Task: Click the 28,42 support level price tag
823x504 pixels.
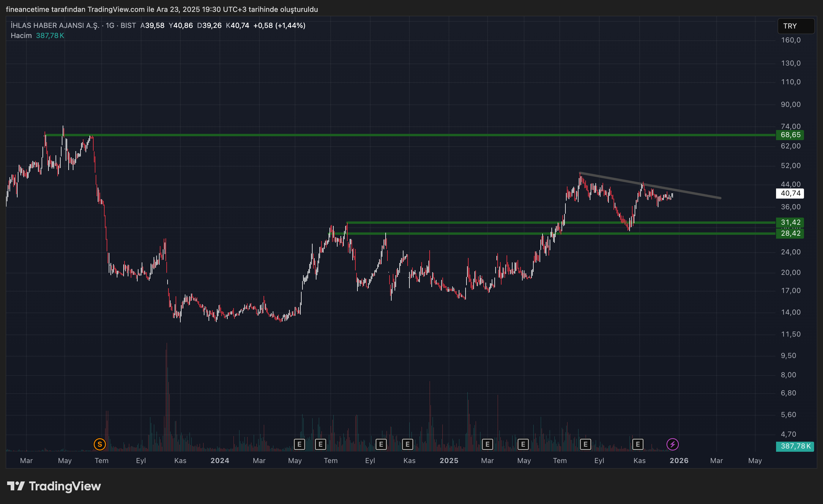Action: [x=790, y=233]
